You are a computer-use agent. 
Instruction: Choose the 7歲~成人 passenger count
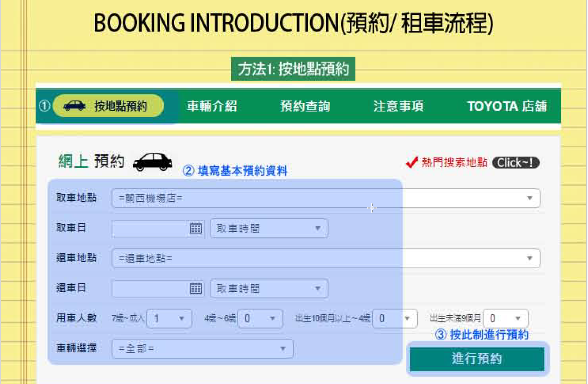click(x=169, y=319)
